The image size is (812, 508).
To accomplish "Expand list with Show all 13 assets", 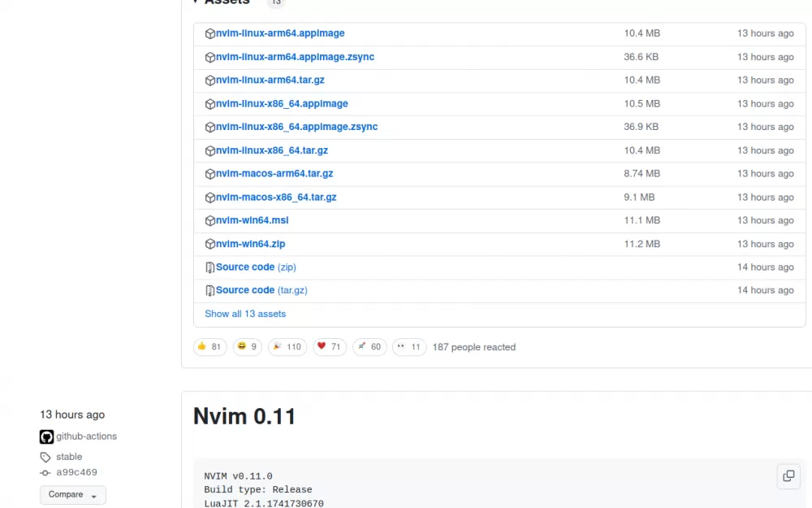I will (x=245, y=314).
